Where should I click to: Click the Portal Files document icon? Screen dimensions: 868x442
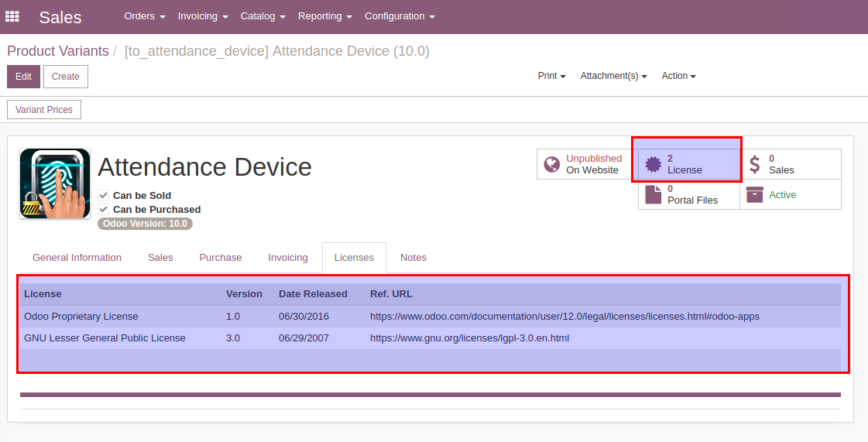pos(654,194)
